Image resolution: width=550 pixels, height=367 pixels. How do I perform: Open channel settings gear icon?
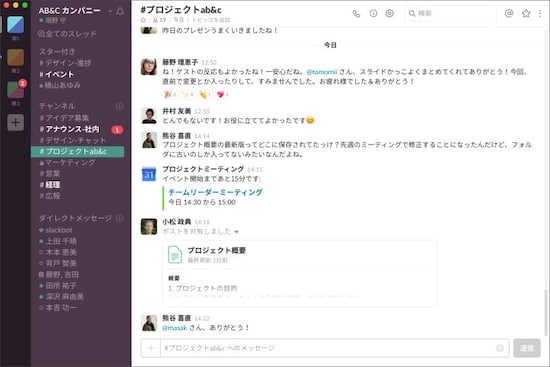pyautogui.click(x=389, y=13)
